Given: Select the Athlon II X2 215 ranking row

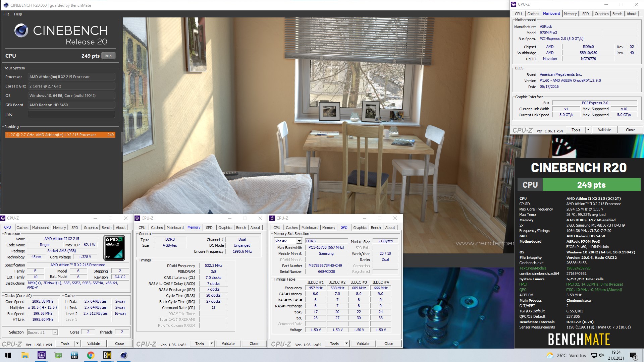Looking at the screenshot, I should pos(60,135).
